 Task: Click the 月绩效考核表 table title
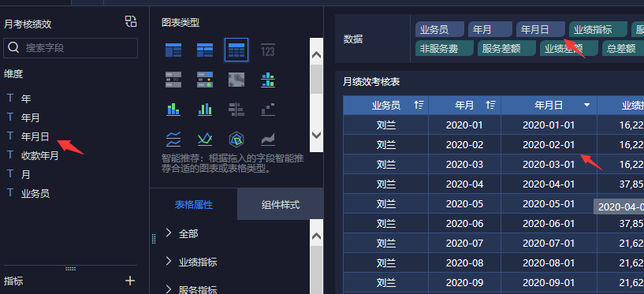coord(371,82)
